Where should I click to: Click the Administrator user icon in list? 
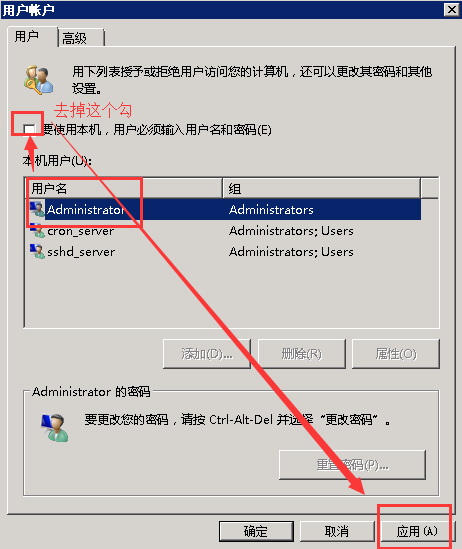[37, 209]
